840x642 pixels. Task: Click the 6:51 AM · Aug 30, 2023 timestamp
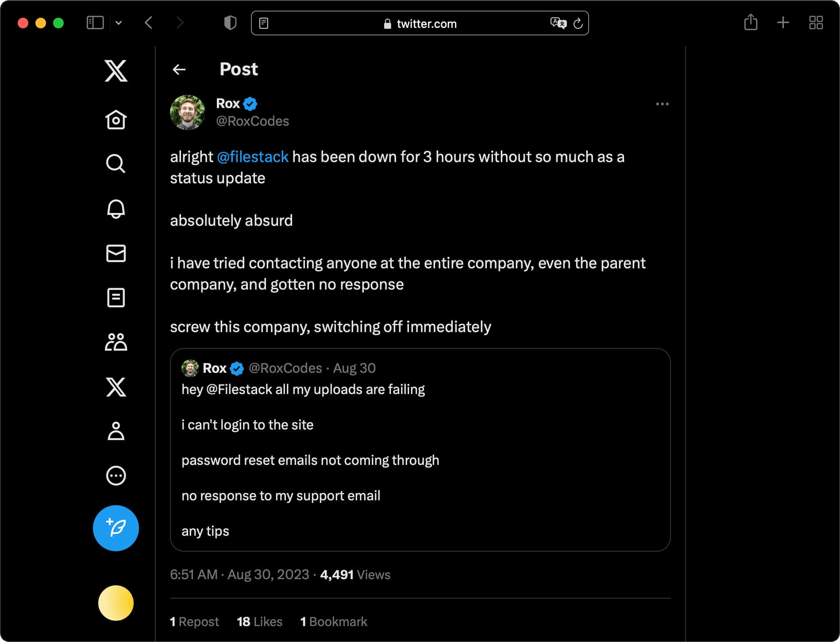pyautogui.click(x=239, y=575)
